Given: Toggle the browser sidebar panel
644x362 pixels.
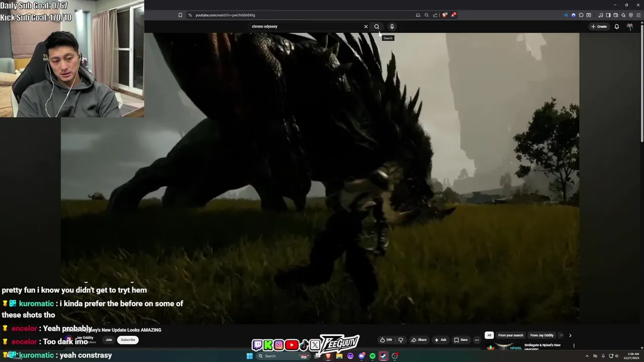Looking at the screenshot, I should click(x=608, y=15).
